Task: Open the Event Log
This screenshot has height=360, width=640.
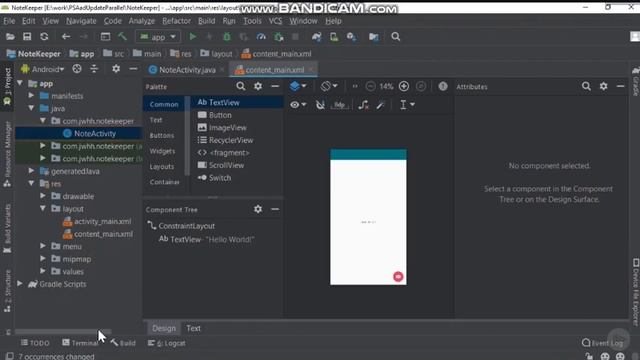Action: [x=602, y=343]
